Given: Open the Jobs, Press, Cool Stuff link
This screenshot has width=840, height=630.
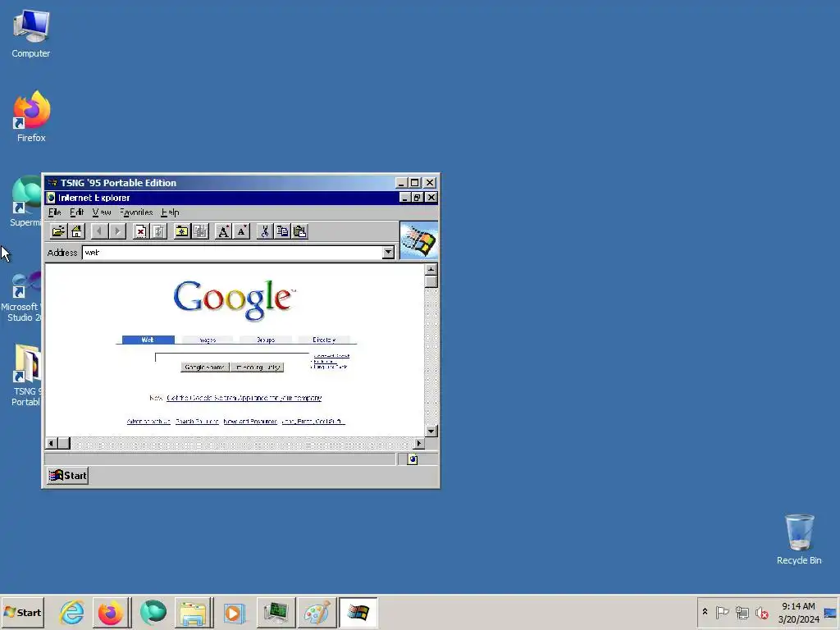Looking at the screenshot, I should pyautogui.click(x=313, y=422).
